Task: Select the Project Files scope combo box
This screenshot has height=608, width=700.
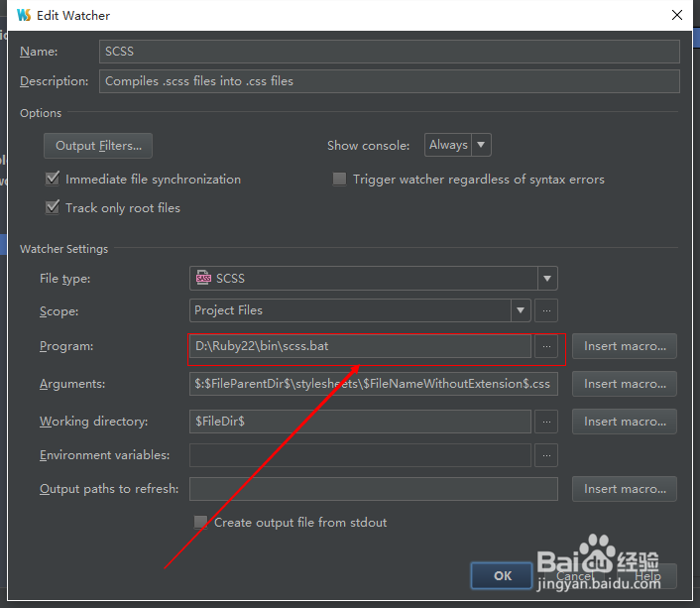Action: (360, 310)
